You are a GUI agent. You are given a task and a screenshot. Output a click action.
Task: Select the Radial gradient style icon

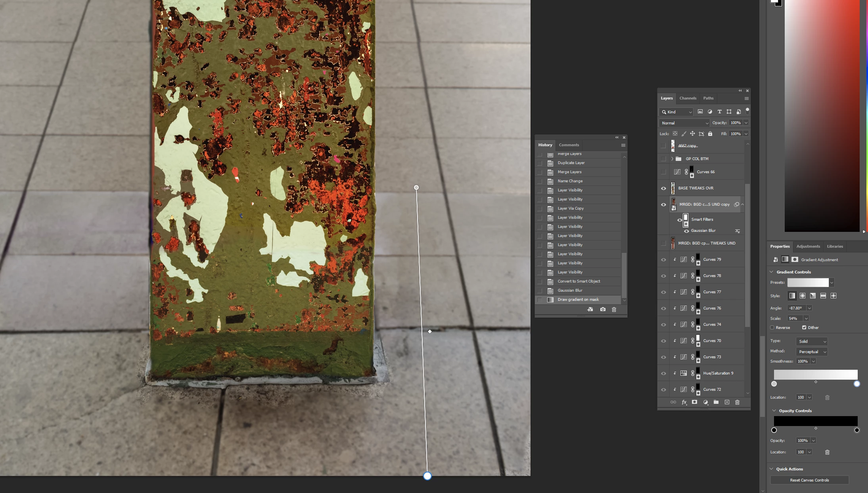[803, 296]
